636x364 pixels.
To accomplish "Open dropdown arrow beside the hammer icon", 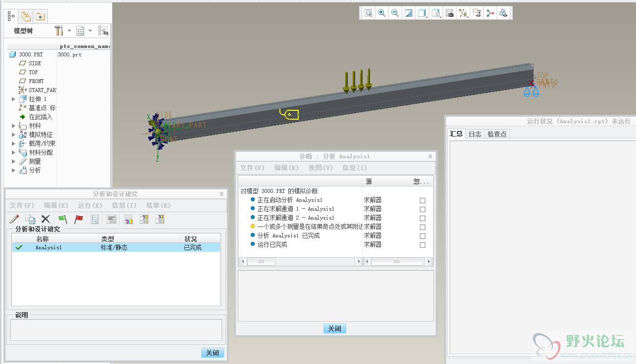I will (69, 31).
